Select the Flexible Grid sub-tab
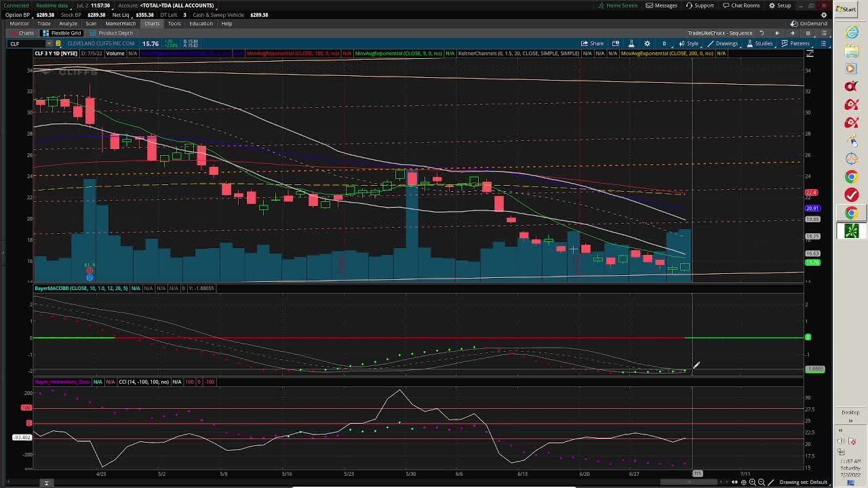Image resolution: width=868 pixels, height=488 pixels. [x=62, y=33]
